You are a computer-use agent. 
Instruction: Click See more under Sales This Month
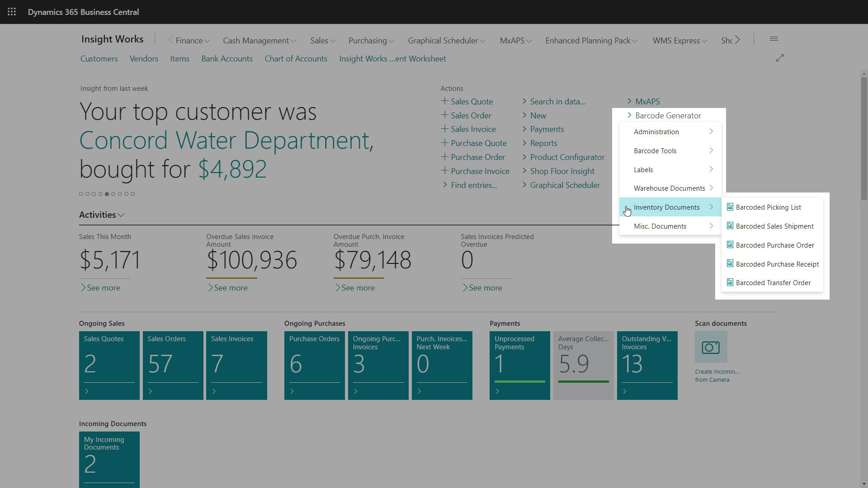[x=103, y=288]
